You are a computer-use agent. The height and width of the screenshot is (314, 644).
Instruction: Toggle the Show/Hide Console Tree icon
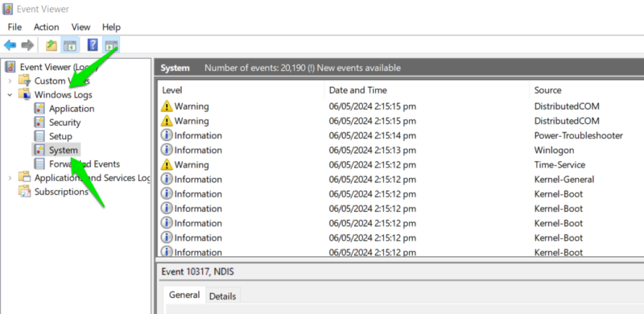(69, 45)
